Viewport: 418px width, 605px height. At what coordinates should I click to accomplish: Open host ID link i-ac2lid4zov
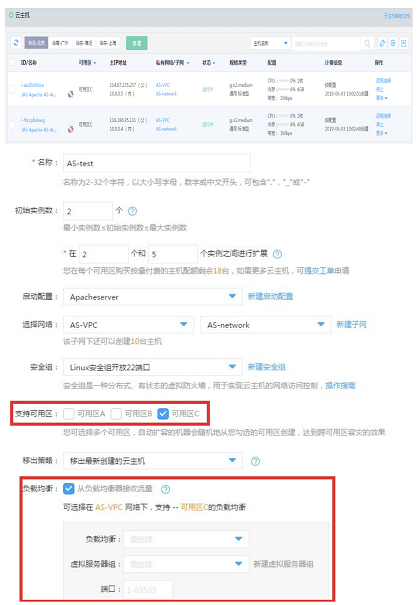point(32,85)
